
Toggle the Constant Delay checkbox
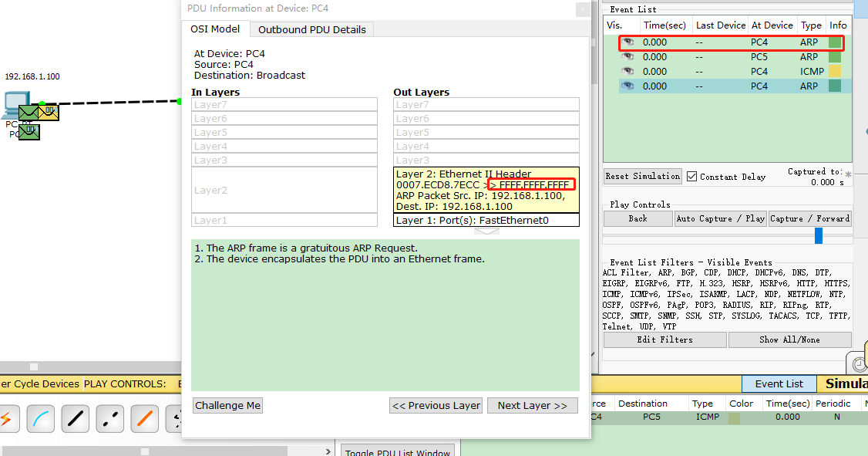pos(691,176)
